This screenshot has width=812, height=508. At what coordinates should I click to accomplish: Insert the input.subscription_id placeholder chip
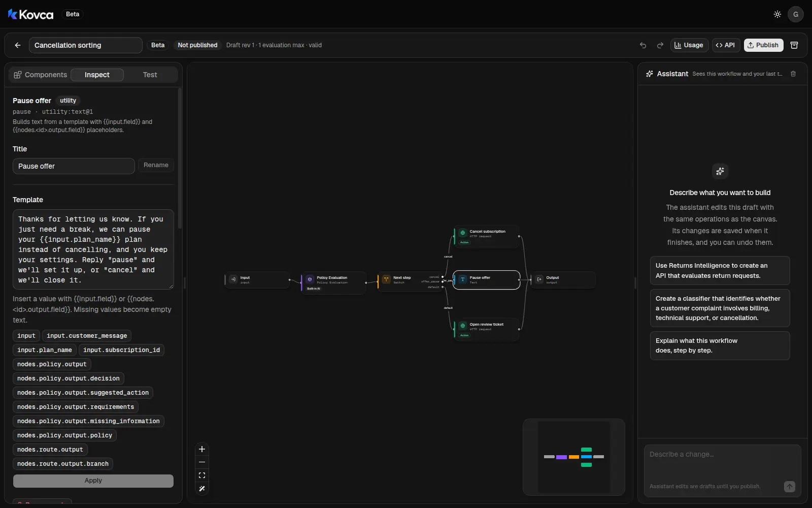(x=121, y=350)
